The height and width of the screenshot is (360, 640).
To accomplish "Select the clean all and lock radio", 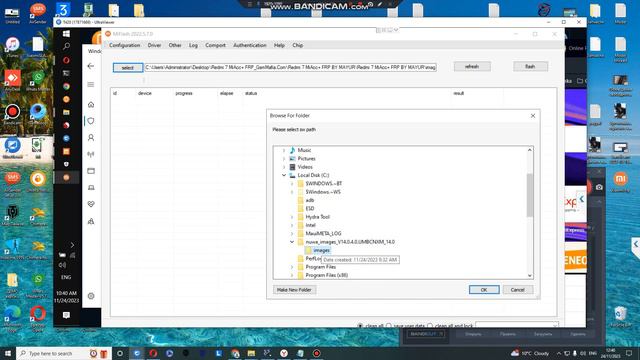I will point(430,326).
